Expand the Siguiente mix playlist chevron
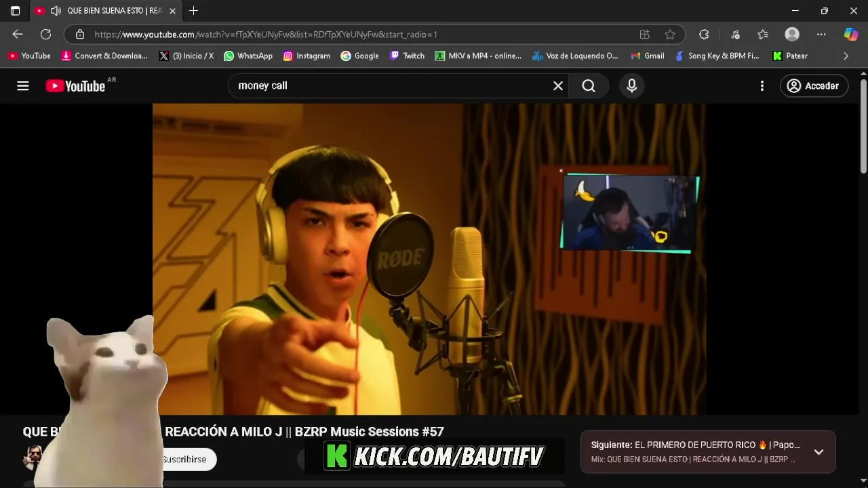Viewport: 868px width, 488px height. [818, 452]
